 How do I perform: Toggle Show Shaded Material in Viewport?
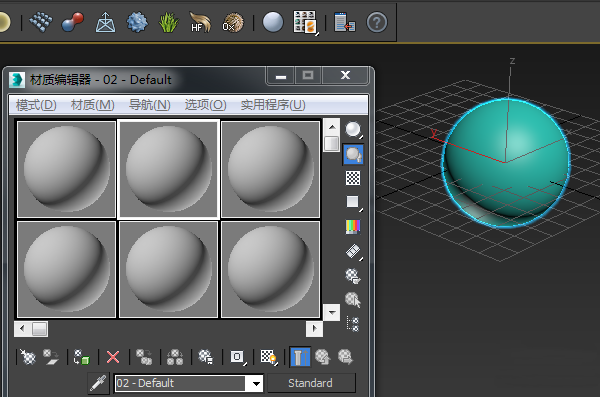(x=269, y=357)
